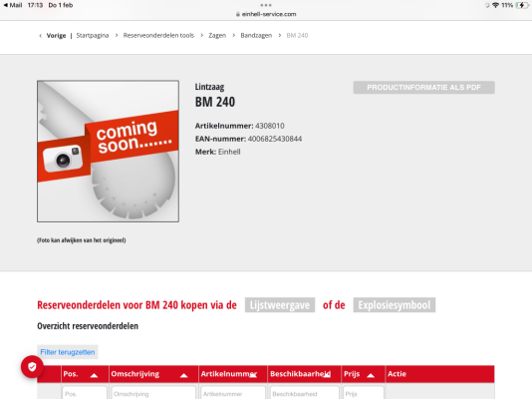The height and width of the screenshot is (399, 532).
Task: Tap back arrow beside Vorige
Action: pyautogui.click(x=41, y=36)
